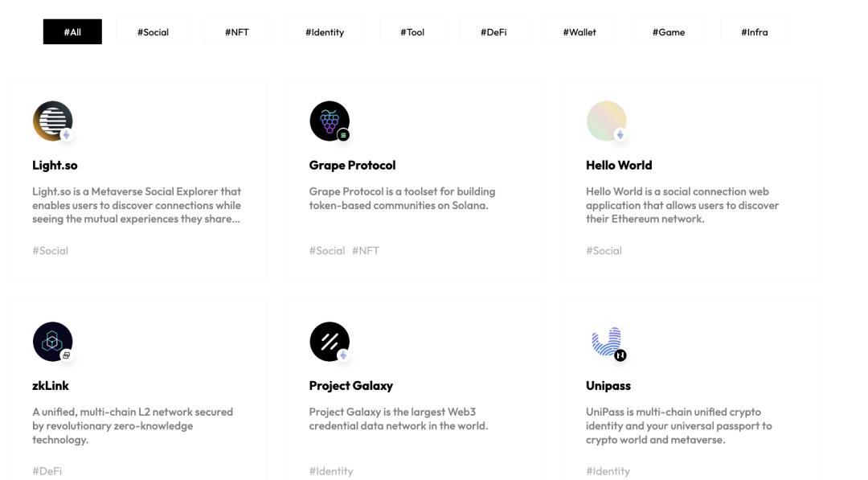868x480 pixels.
Task: Open the zkLink project heading
Action: click(51, 386)
